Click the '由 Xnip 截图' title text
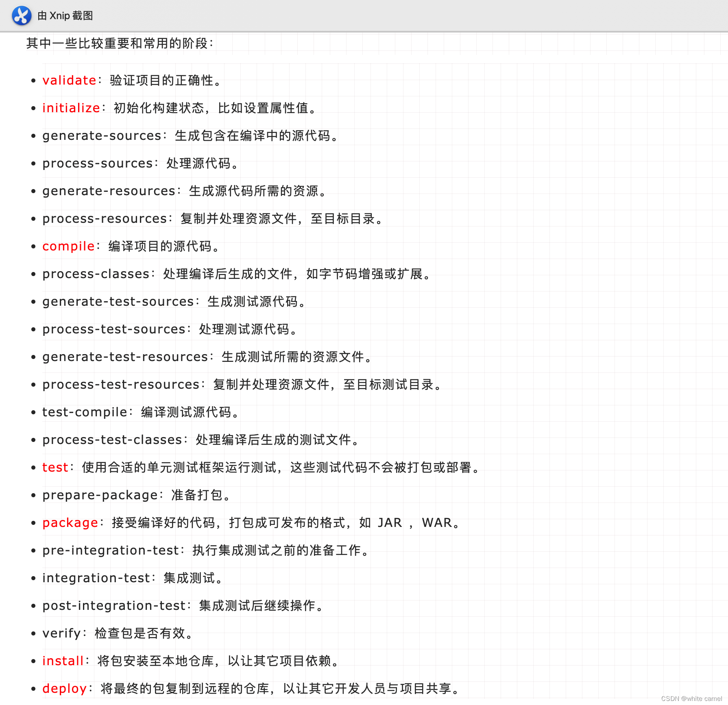This screenshot has height=705, width=728. [x=65, y=15]
